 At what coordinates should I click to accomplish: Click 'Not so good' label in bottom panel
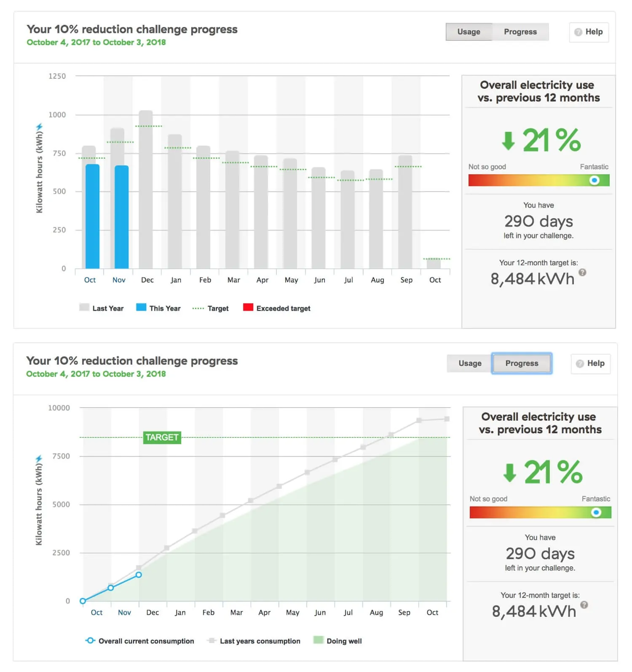[x=488, y=499]
